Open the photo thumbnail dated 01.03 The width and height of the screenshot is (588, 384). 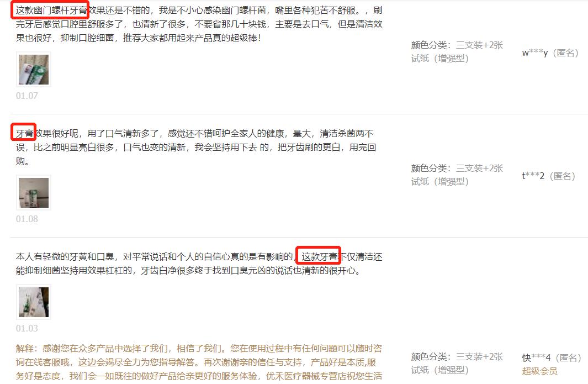[x=33, y=302]
